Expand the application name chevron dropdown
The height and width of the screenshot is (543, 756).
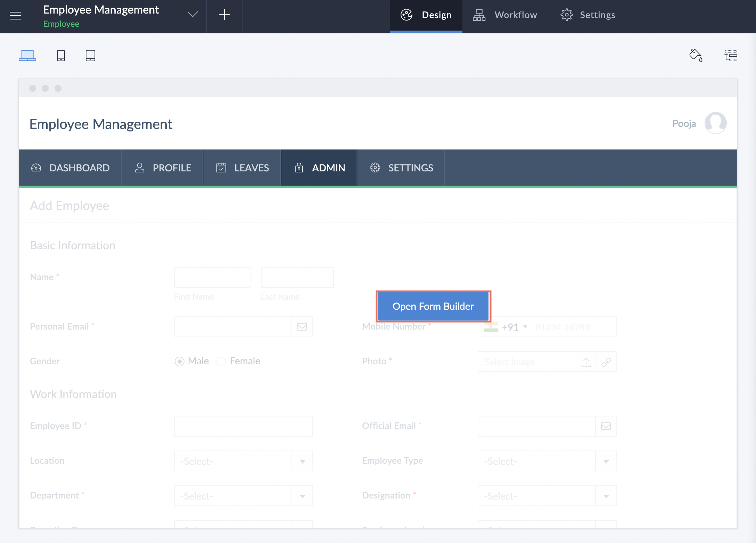(x=193, y=15)
